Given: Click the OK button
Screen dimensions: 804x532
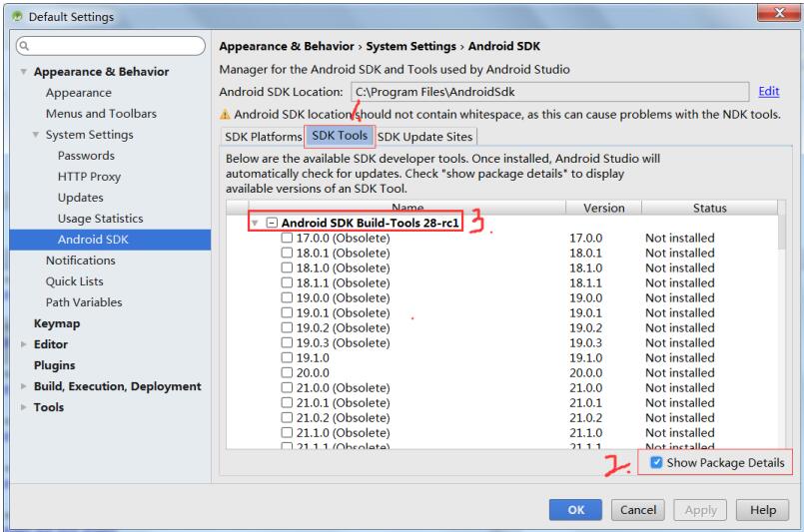Looking at the screenshot, I should (x=575, y=510).
